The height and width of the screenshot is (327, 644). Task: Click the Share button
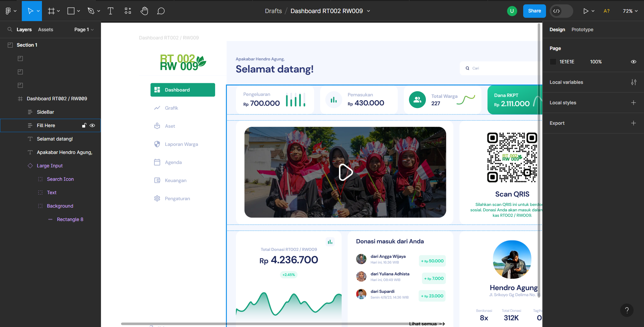534,11
